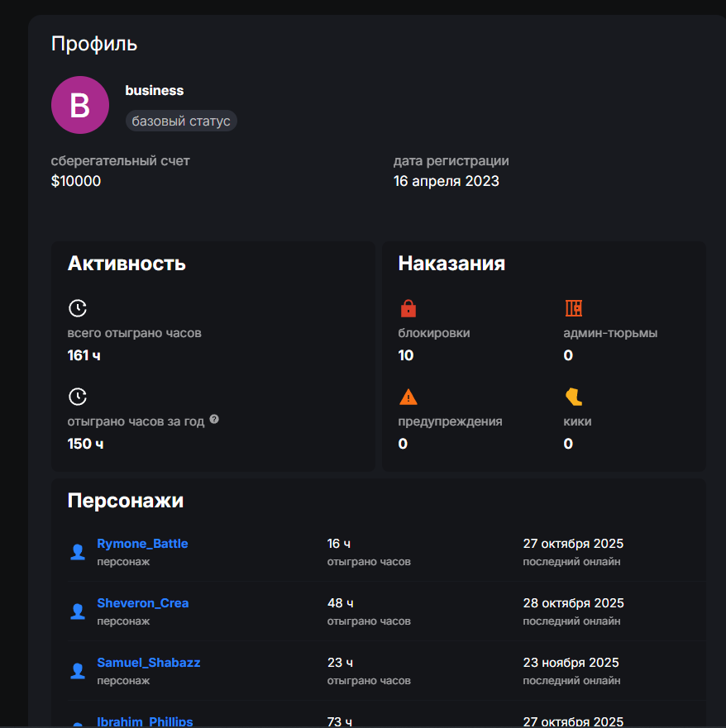Click the Персонажи section heading
726x728 pixels.
coord(125,501)
